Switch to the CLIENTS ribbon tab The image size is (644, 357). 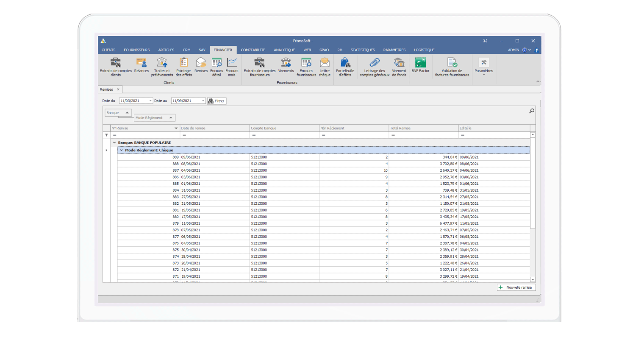click(x=108, y=50)
